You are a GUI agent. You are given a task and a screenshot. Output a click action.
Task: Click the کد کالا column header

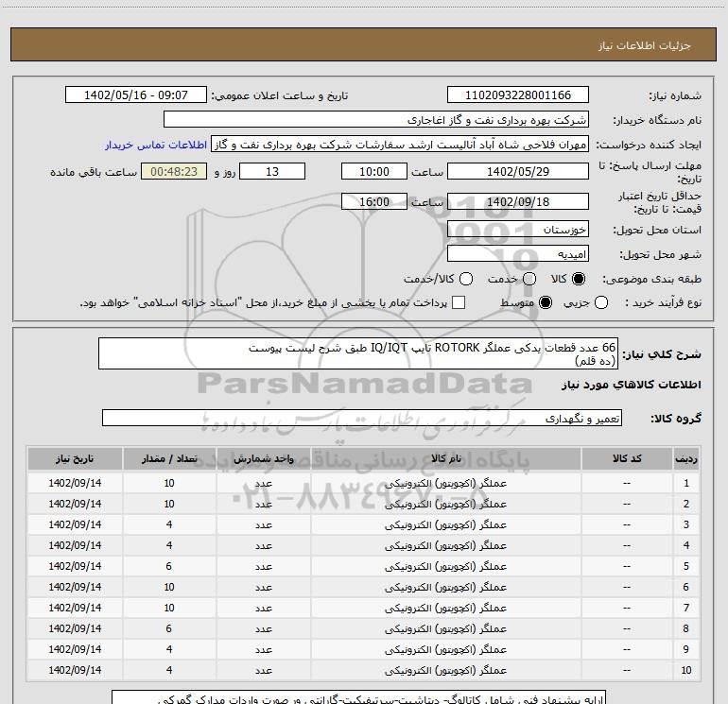pos(627,458)
